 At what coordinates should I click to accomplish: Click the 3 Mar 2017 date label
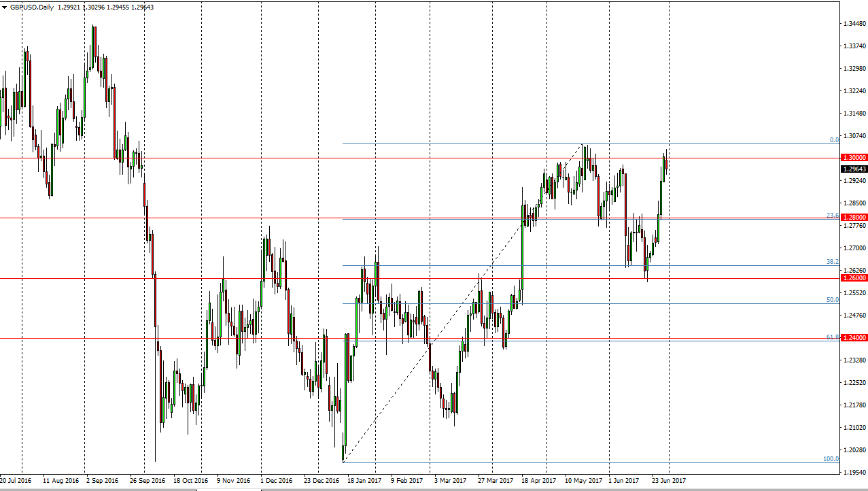click(451, 481)
